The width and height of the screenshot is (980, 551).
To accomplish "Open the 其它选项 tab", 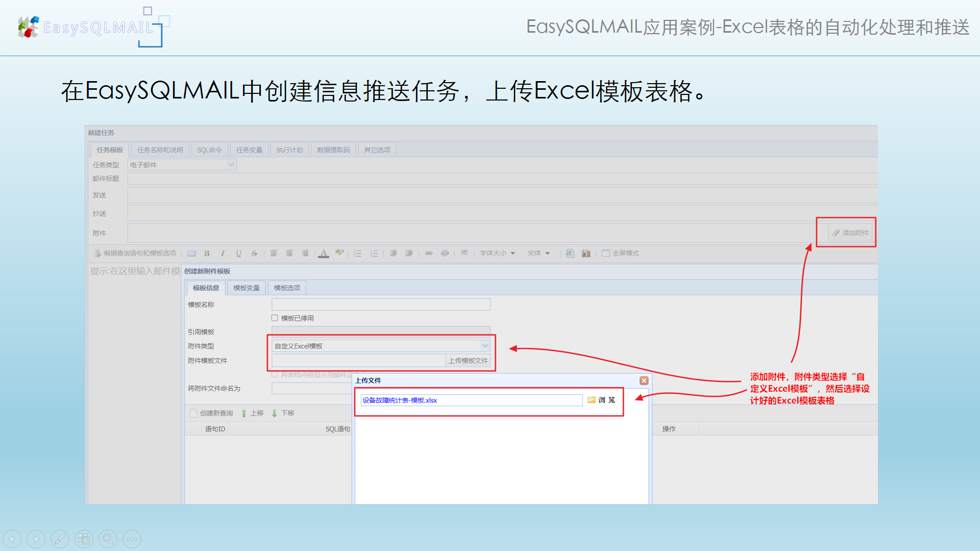I will (377, 150).
